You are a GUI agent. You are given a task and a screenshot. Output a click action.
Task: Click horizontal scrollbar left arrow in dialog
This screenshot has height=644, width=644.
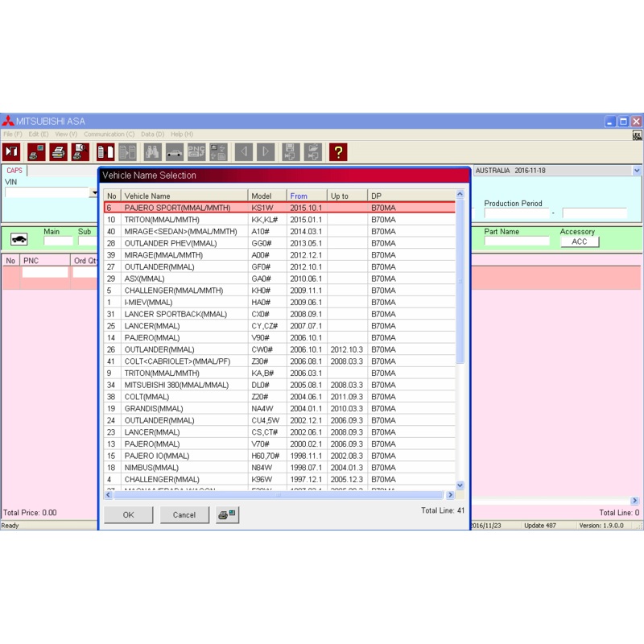pos(109,495)
